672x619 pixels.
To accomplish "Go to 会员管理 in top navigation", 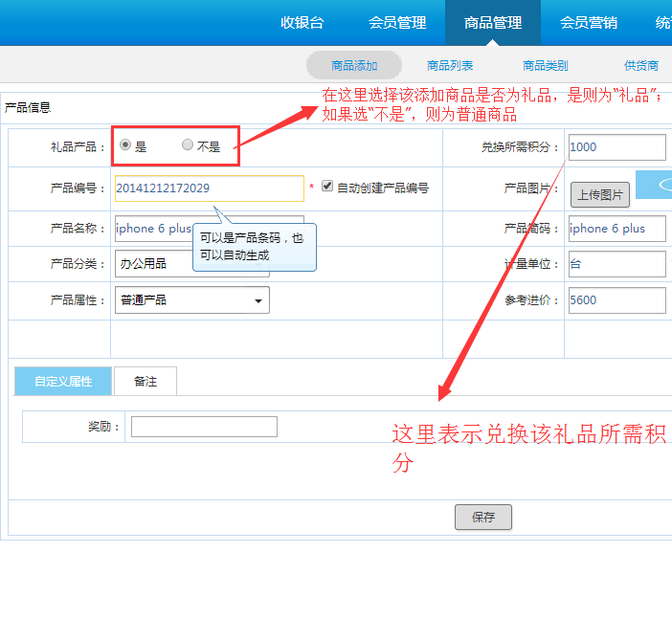I will 397,23.
